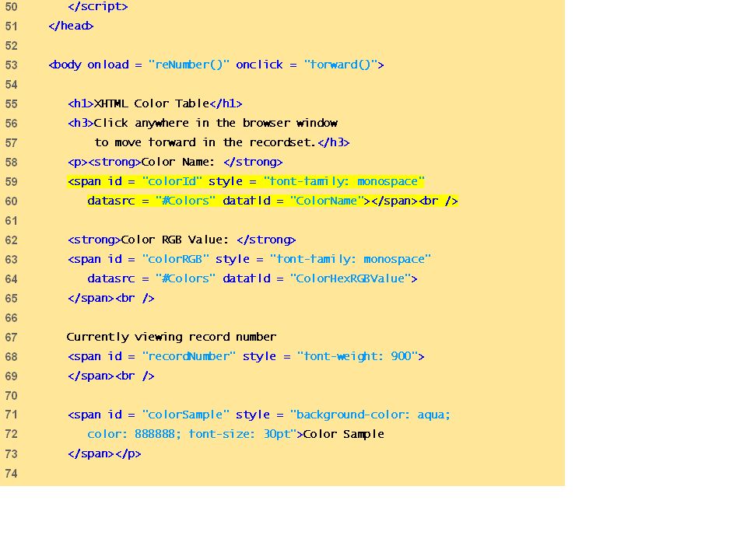Click the closing </span></p> tags on line 73
747x560 pixels.
tap(104, 453)
